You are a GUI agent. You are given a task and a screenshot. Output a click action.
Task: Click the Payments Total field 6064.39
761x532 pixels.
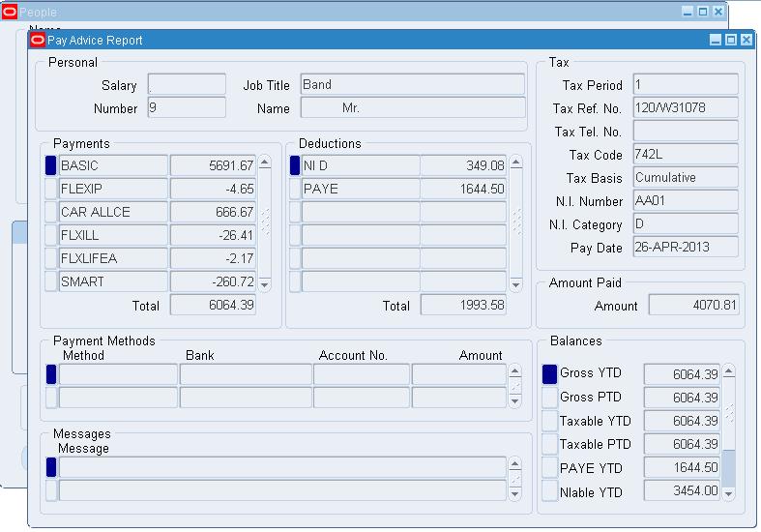(213, 305)
